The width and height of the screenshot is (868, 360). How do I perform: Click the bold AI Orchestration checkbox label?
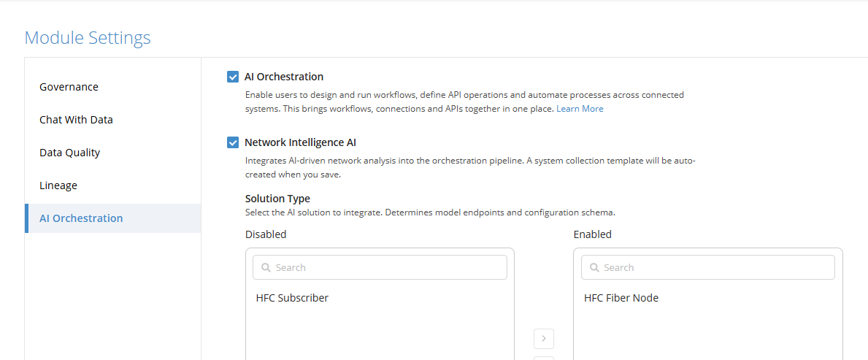point(284,77)
